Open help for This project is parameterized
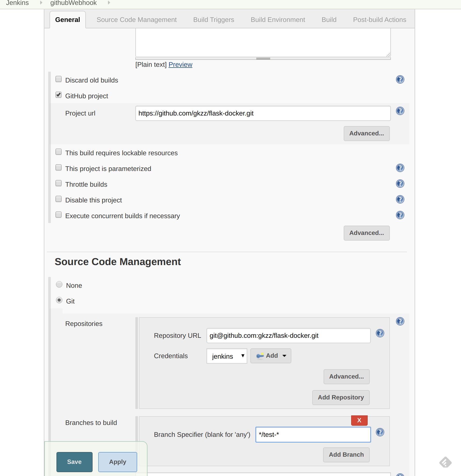461x476 pixels. [400, 168]
